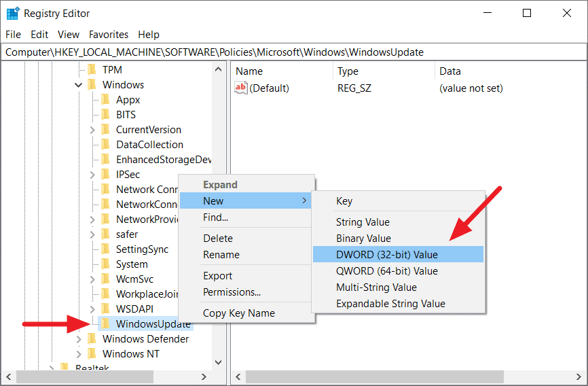This screenshot has height=386, width=588.
Task: Open the View menu
Action: pyautogui.click(x=69, y=35)
